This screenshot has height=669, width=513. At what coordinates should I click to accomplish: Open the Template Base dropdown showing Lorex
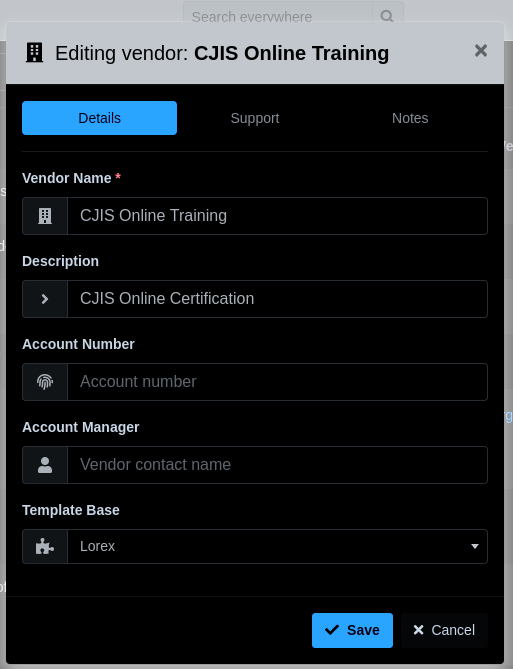tap(277, 547)
